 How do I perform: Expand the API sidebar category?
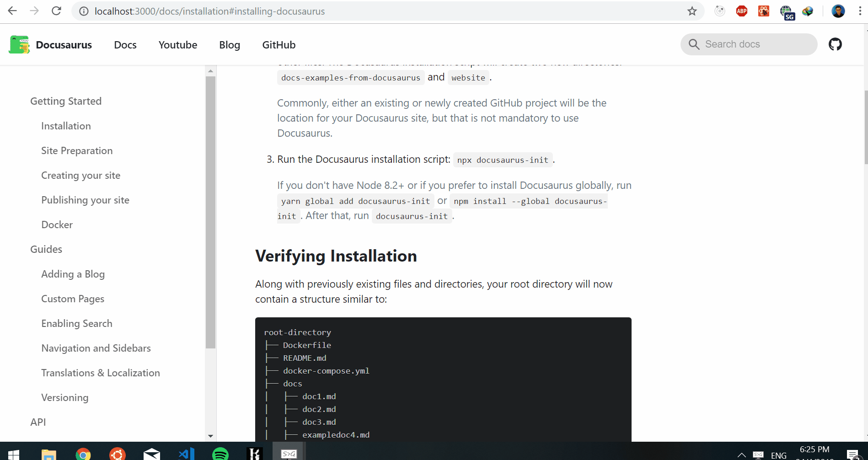coord(38,422)
